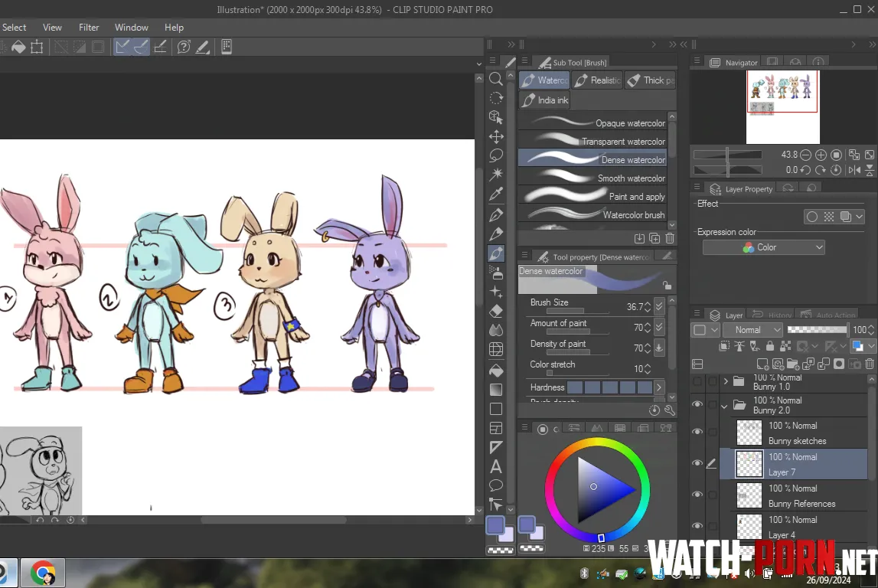Hide Layer 7 with its eye icon
Screen dimensions: 878x588
[x=697, y=463]
